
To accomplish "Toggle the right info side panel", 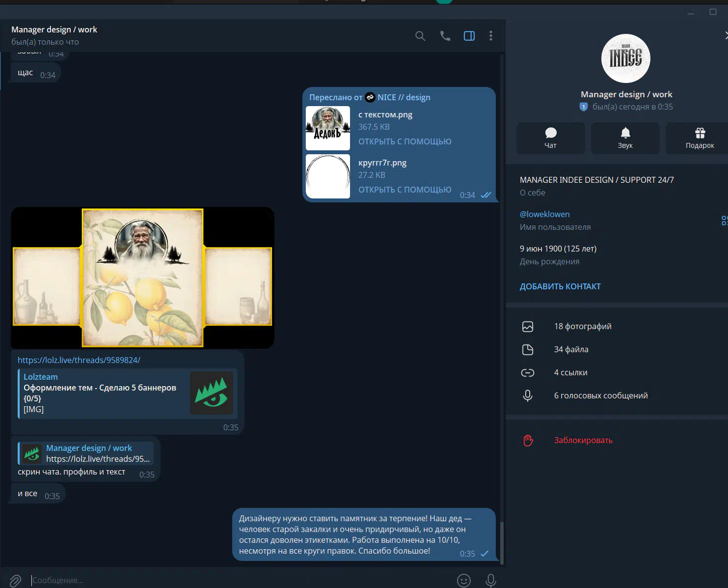I will coord(469,36).
